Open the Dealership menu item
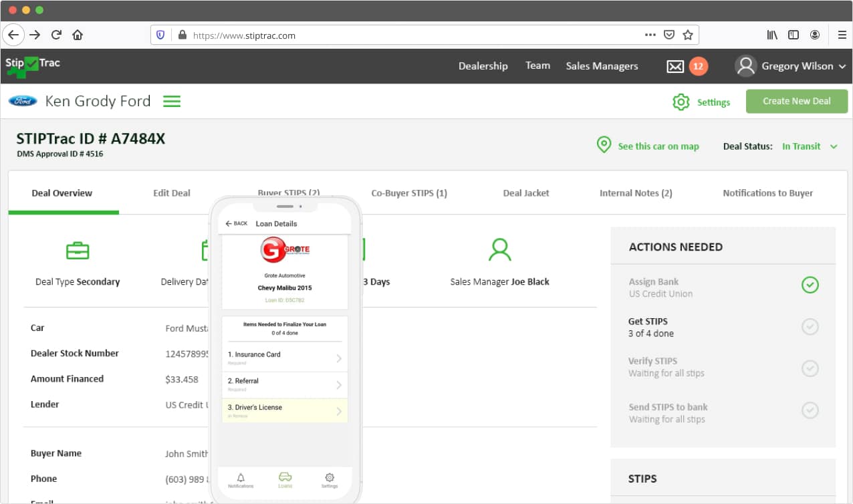Viewport: 853px width, 504px height. point(483,66)
